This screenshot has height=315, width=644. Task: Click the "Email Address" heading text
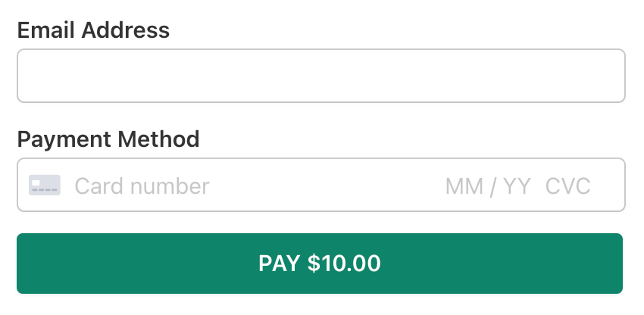point(93,31)
